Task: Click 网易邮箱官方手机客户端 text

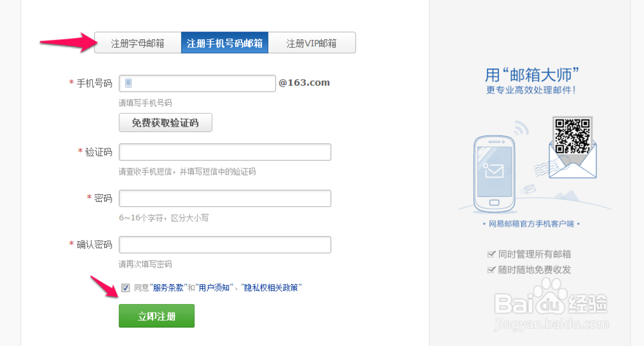Action: [x=531, y=224]
